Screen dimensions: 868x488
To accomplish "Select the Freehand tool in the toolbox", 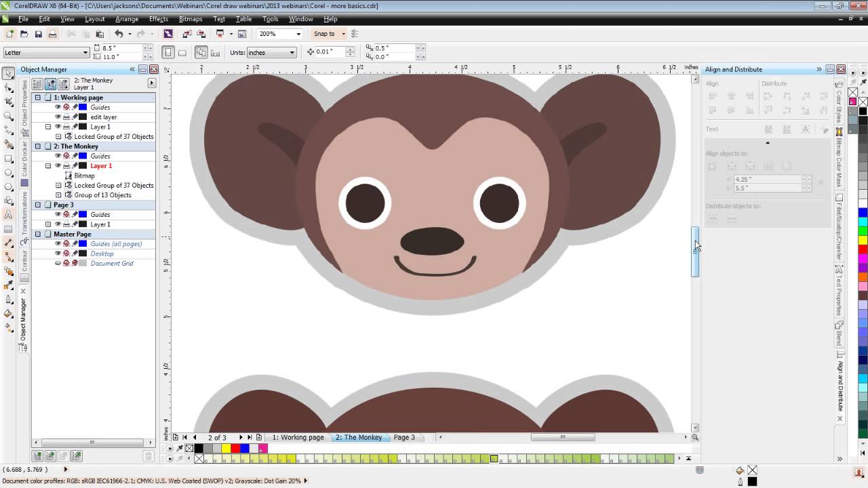I will 9,131.
